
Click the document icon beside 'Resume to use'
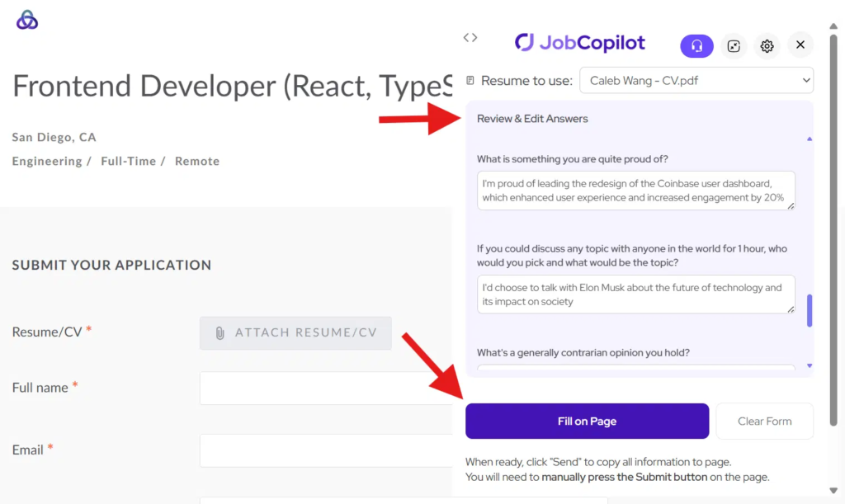470,81
